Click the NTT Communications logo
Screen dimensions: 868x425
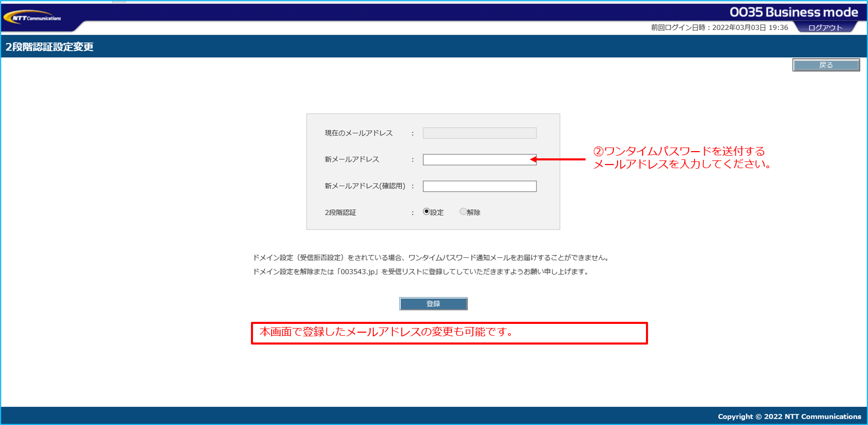tap(32, 18)
